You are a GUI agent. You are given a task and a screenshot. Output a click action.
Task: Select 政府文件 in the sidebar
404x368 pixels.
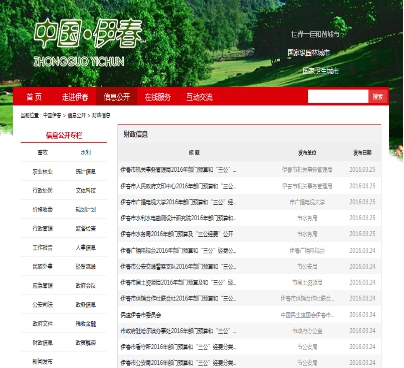pos(43,323)
